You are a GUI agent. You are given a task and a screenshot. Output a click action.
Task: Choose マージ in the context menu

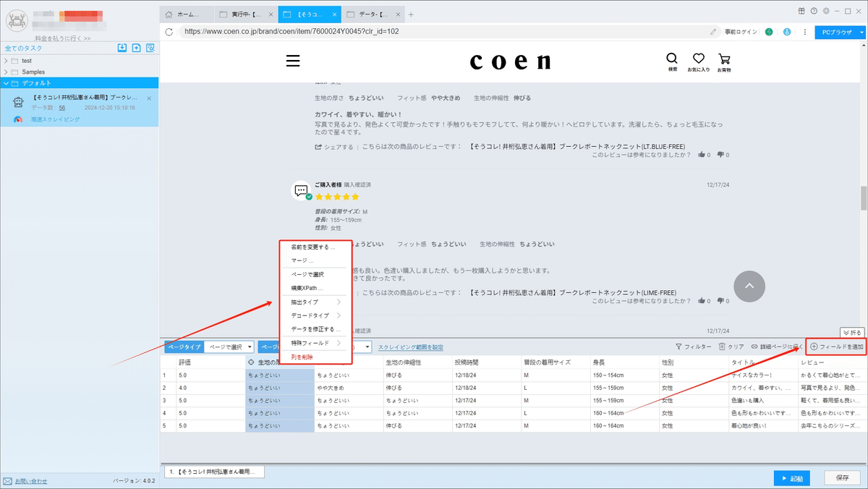(x=315, y=260)
